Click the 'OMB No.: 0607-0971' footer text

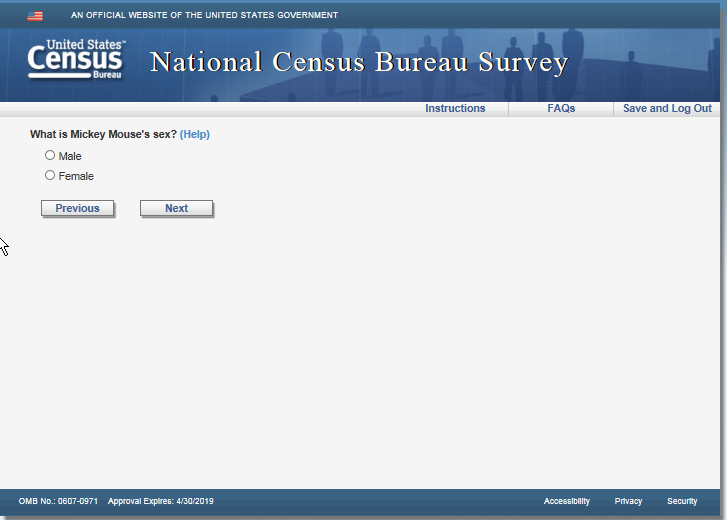click(x=58, y=501)
